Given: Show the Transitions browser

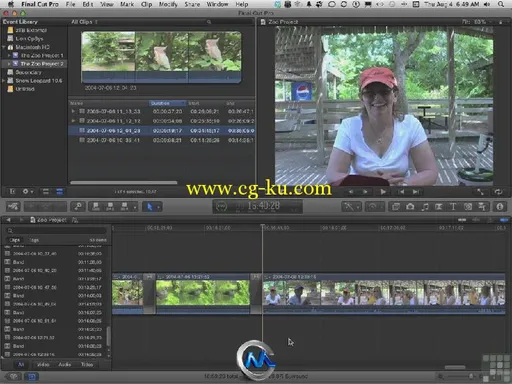Looking at the screenshot, I should click(x=439, y=207).
